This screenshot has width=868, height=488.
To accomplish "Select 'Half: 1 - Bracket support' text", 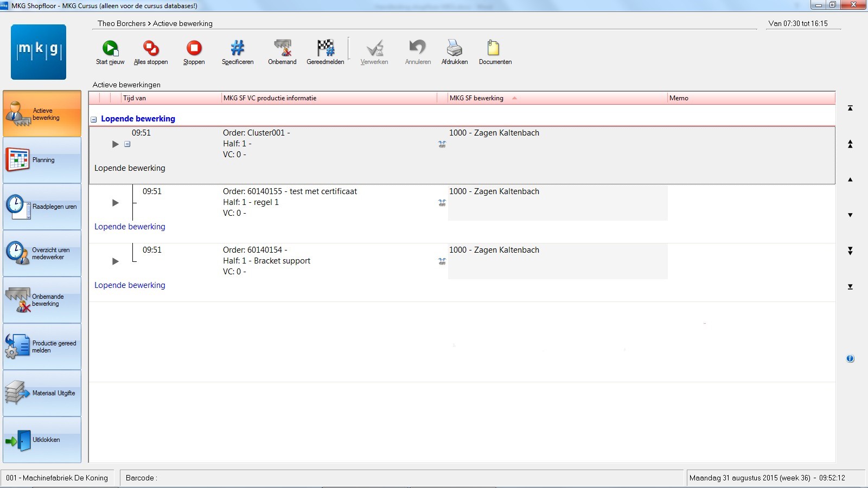I will pyautogui.click(x=266, y=261).
